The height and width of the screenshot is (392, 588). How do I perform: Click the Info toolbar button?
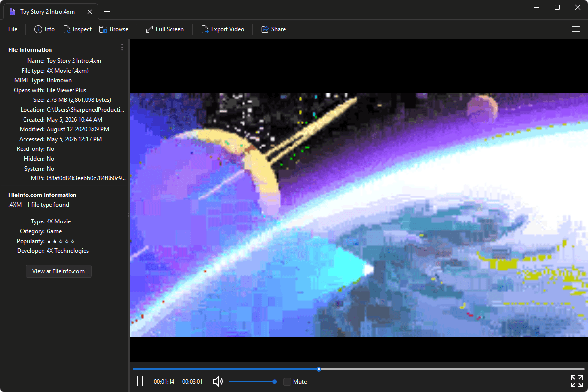[45, 29]
